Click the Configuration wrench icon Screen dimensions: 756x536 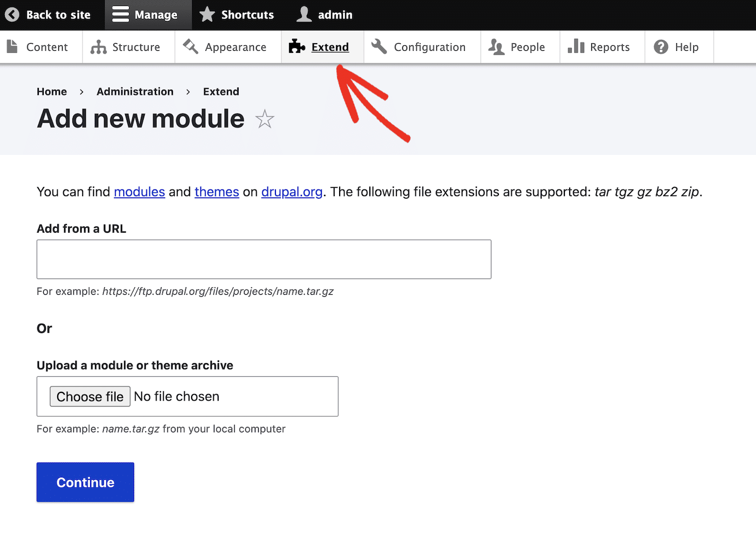(x=379, y=47)
